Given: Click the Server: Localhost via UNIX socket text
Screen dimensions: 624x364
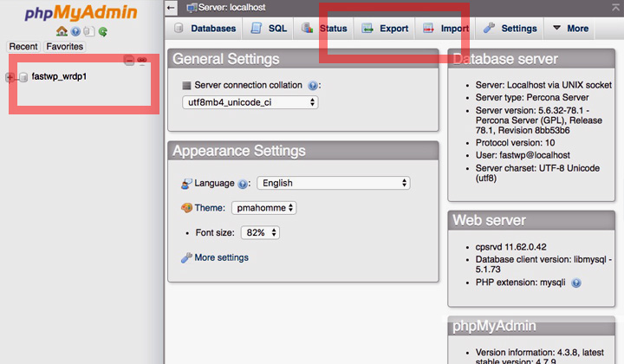Looking at the screenshot, I should coord(543,85).
